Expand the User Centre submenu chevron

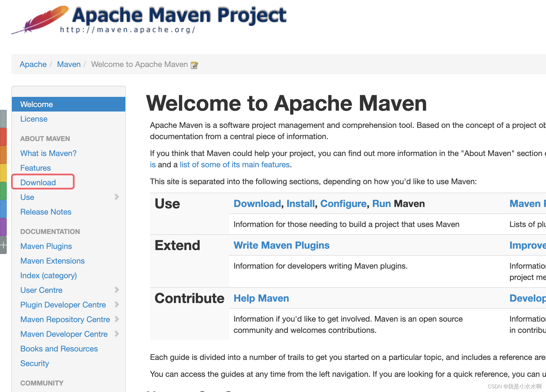117,290
